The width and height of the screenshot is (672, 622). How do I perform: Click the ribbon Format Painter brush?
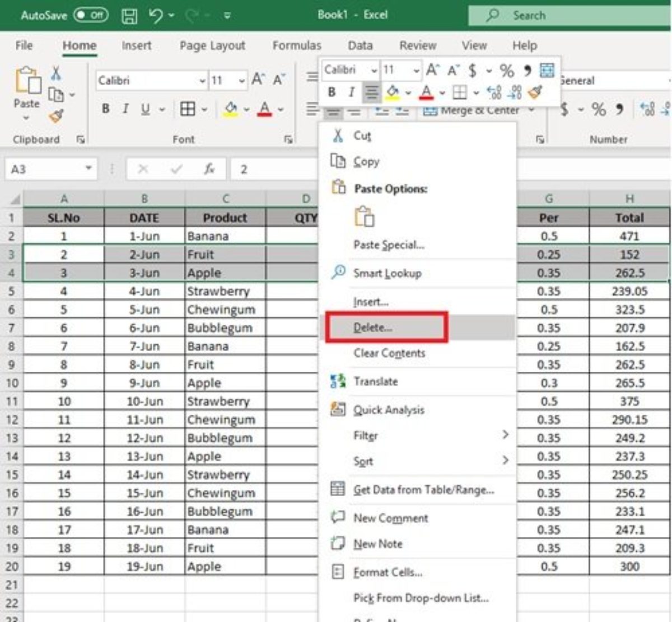pos(56,116)
